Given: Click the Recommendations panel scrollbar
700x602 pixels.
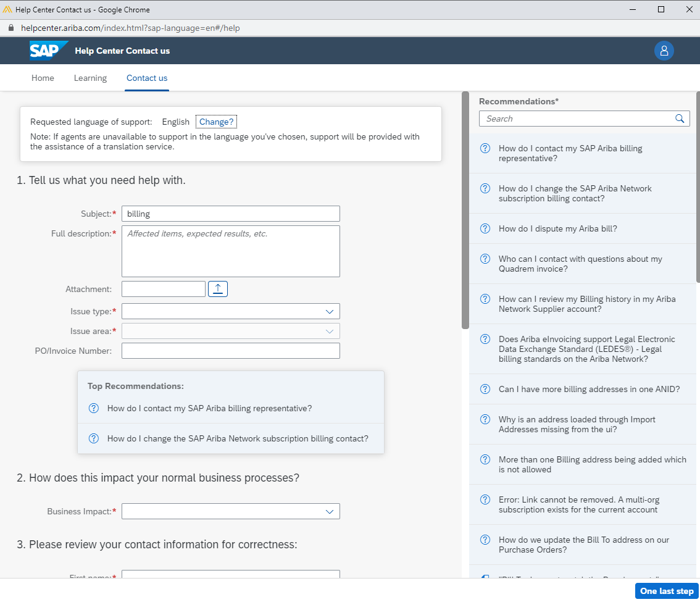Looking at the screenshot, I should tap(698, 186).
